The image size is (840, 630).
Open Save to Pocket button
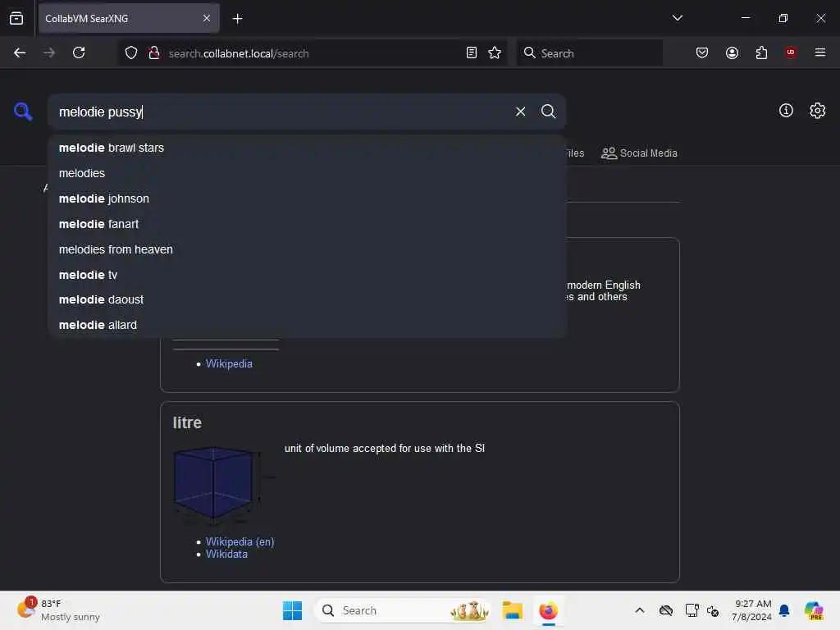pos(702,52)
